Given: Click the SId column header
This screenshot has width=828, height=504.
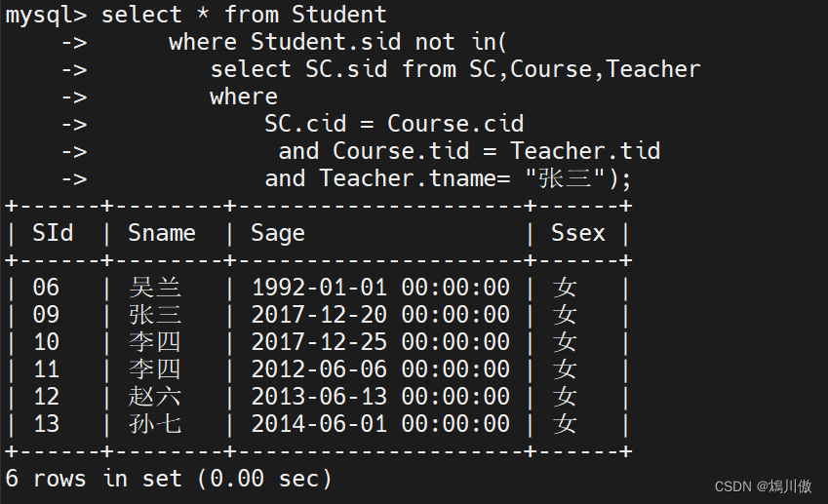Looking at the screenshot, I should click(x=52, y=233).
